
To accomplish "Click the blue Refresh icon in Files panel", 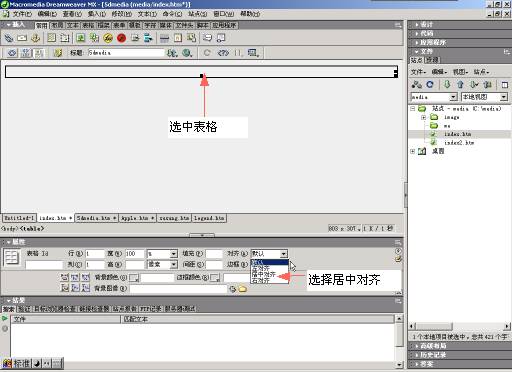I will click(430, 85).
